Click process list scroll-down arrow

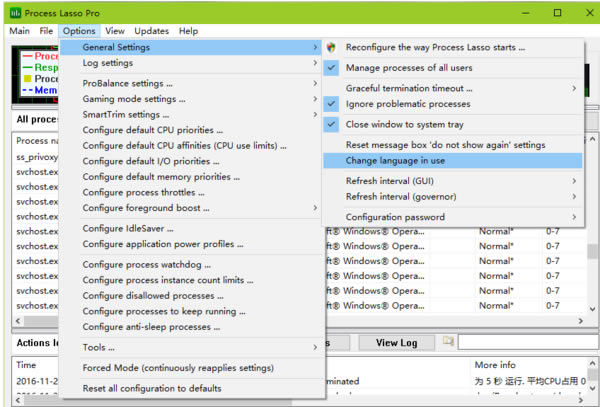[593, 309]
